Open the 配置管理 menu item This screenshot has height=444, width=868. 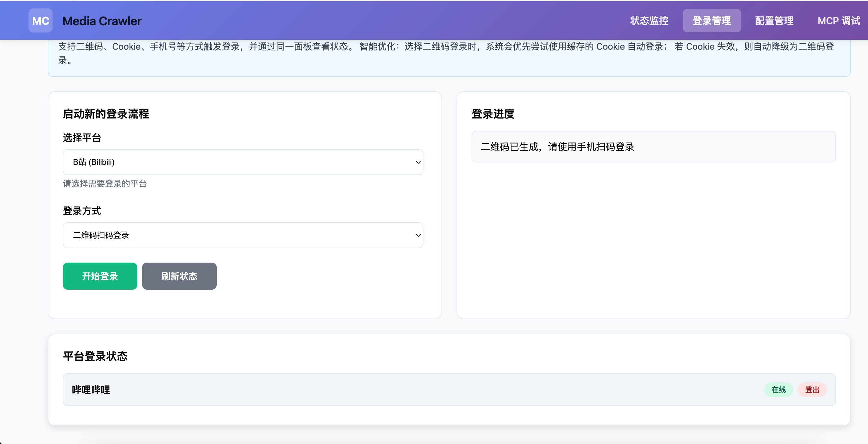774,20
